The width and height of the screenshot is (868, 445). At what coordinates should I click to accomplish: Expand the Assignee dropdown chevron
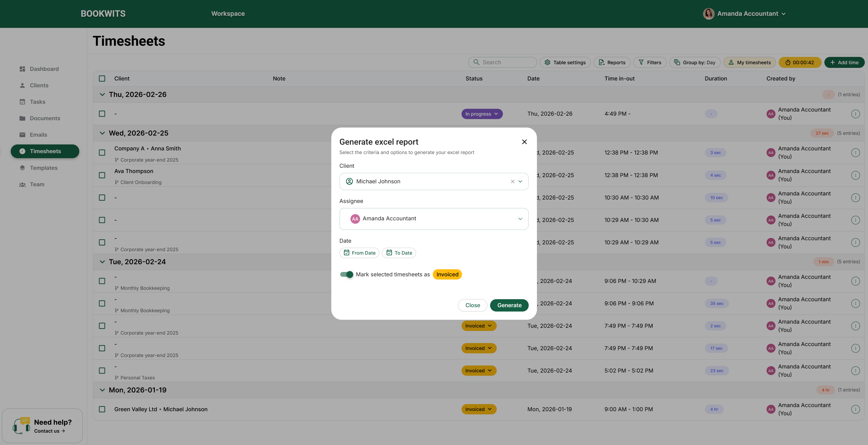tap(520, 219)
